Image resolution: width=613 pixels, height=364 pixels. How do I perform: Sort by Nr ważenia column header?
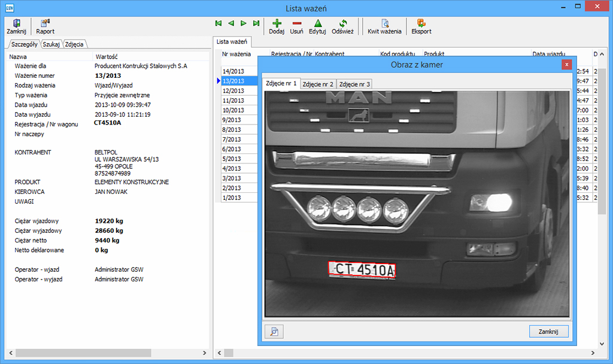pos(236,54)
